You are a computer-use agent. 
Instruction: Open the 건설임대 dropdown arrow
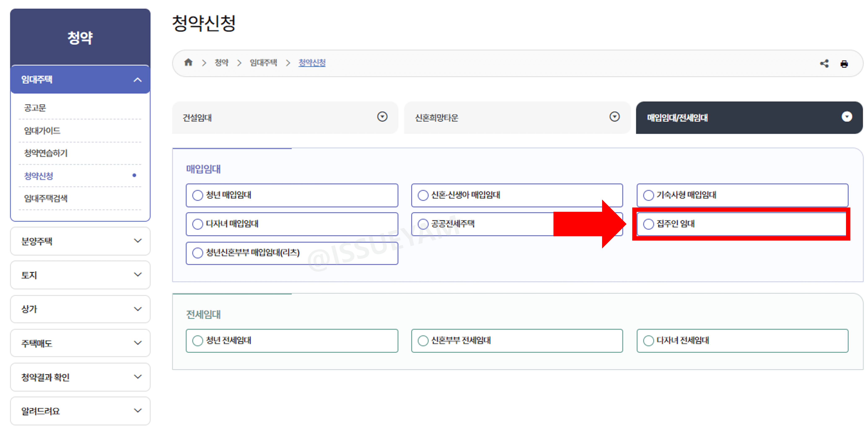[382, 117]
